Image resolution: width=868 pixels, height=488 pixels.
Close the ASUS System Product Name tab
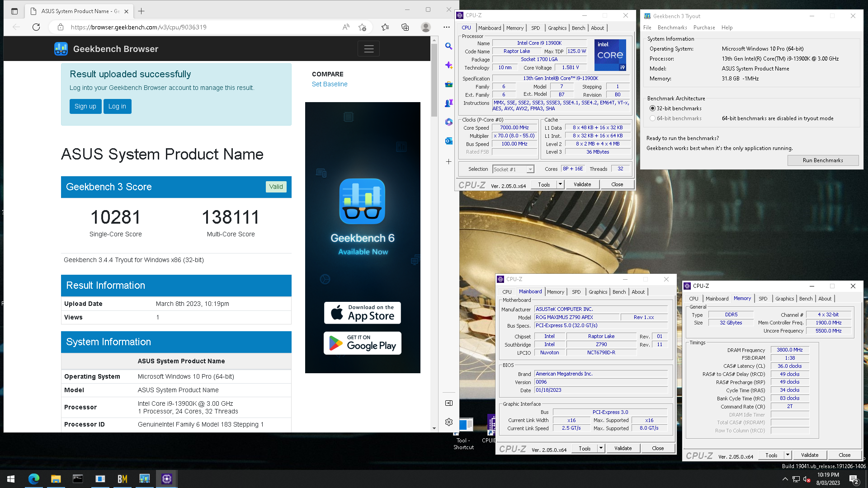click(x=126, y=11)
